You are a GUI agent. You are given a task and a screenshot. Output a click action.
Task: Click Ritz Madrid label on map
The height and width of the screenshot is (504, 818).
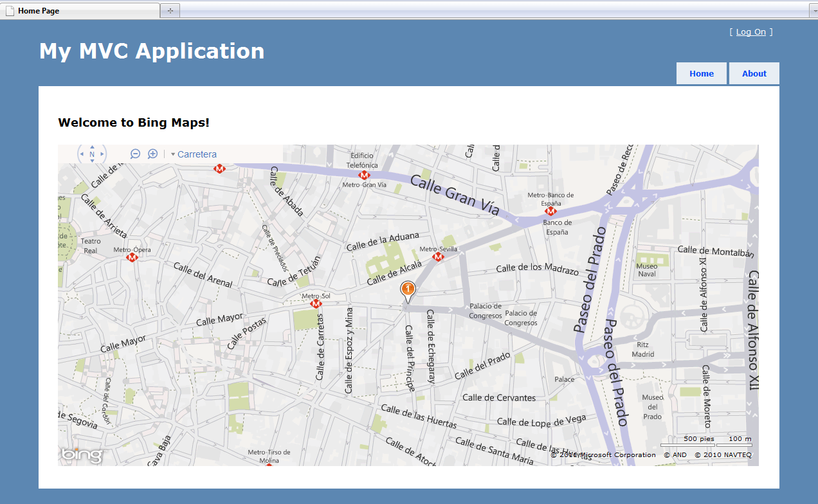coord(643,350)
